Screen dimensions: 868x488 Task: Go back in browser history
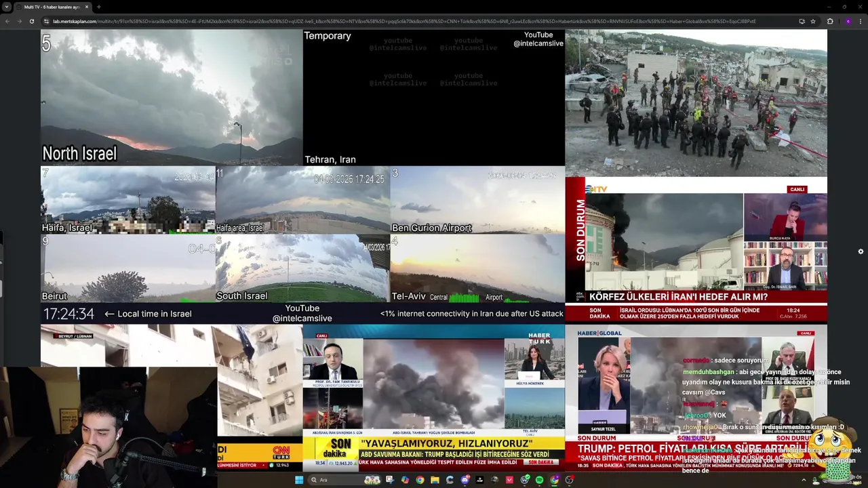pos(7,21)
